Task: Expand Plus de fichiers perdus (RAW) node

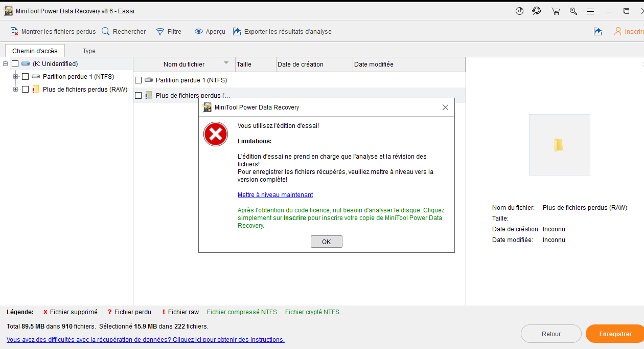Action: click(x=15, y=90)
